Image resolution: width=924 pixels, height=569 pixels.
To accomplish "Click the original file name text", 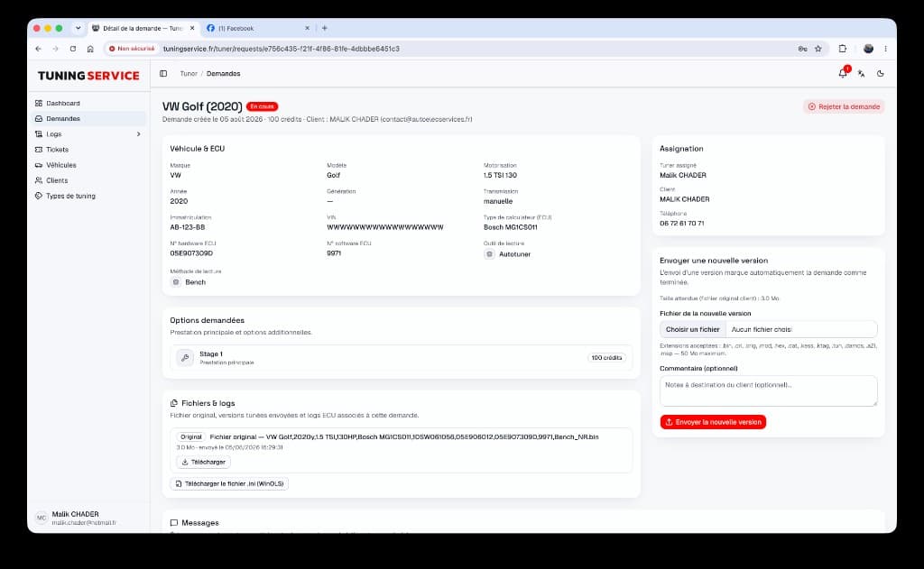I will pyautogui.click(x=404, y=437).
